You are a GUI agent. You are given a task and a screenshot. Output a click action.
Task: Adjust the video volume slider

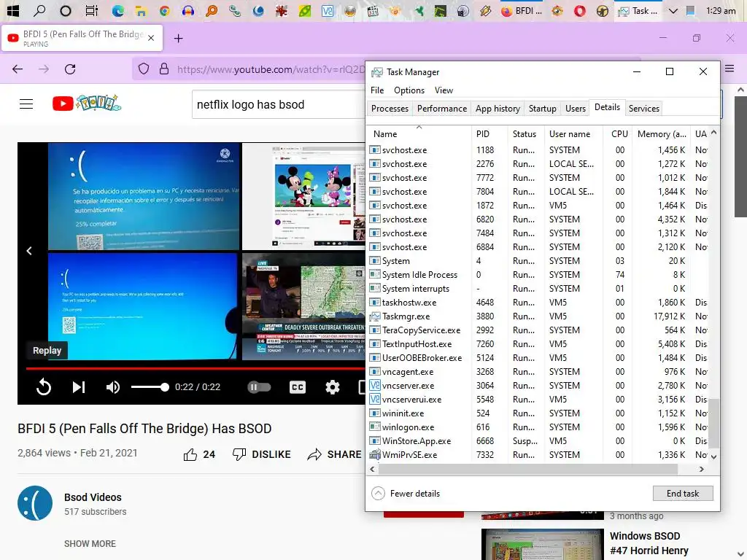[150, 387]
